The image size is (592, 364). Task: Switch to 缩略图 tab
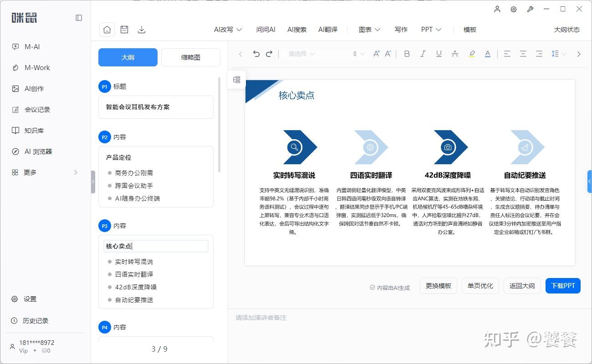point(191,57)
